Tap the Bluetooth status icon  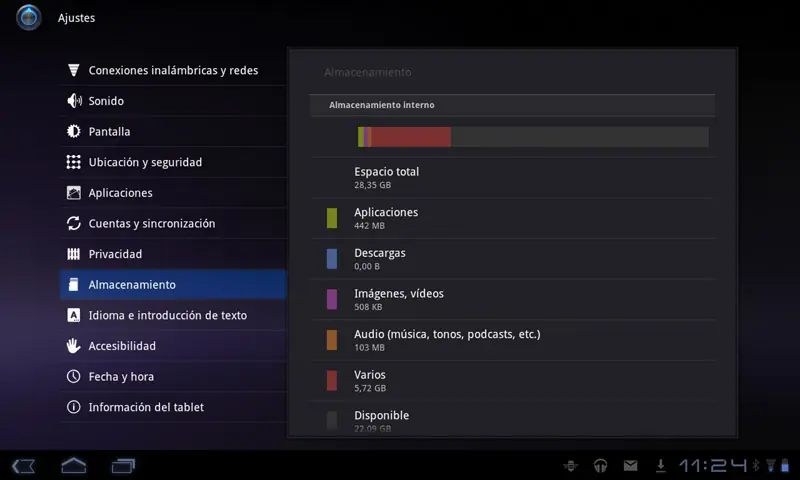[756, 465]
